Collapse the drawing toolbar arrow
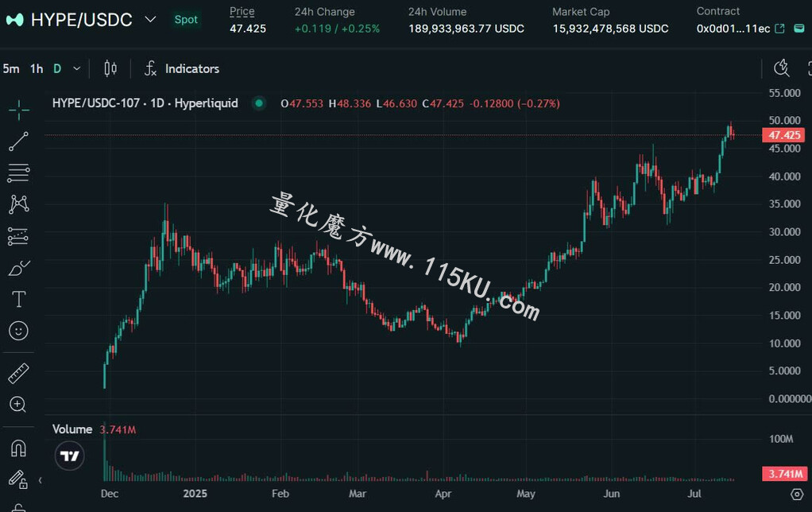Screen dimensions: 812x512 pyautogui.click(x=40, y=480)
